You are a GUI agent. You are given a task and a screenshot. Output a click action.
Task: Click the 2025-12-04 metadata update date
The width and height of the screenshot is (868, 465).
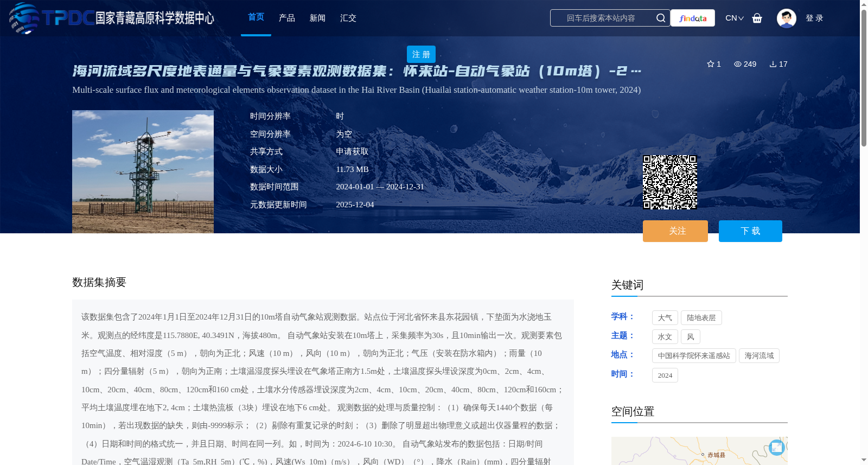[x=355, y=205]
